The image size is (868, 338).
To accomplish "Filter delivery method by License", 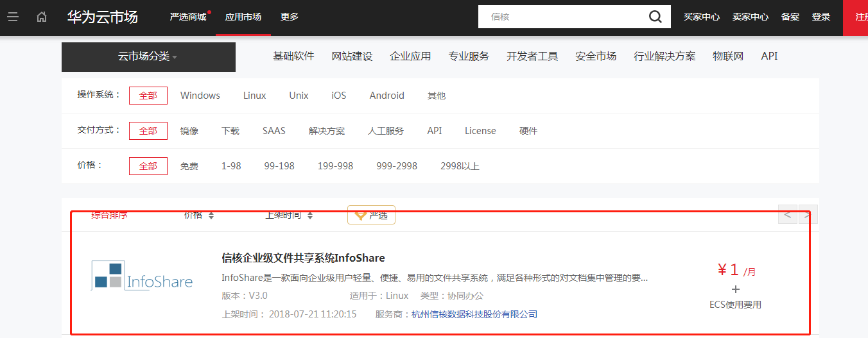I will tap(480, 131).
